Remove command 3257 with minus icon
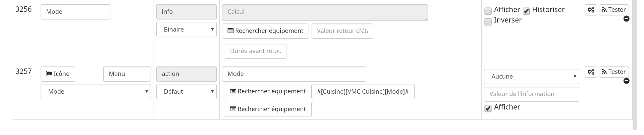This screenshot has width=644, height=135. (x=626, y=81)
